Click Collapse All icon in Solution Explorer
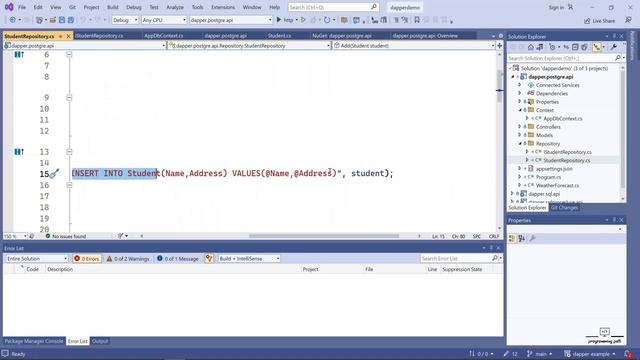The height and width of the screenshot is (360, 640). point(575,47)
